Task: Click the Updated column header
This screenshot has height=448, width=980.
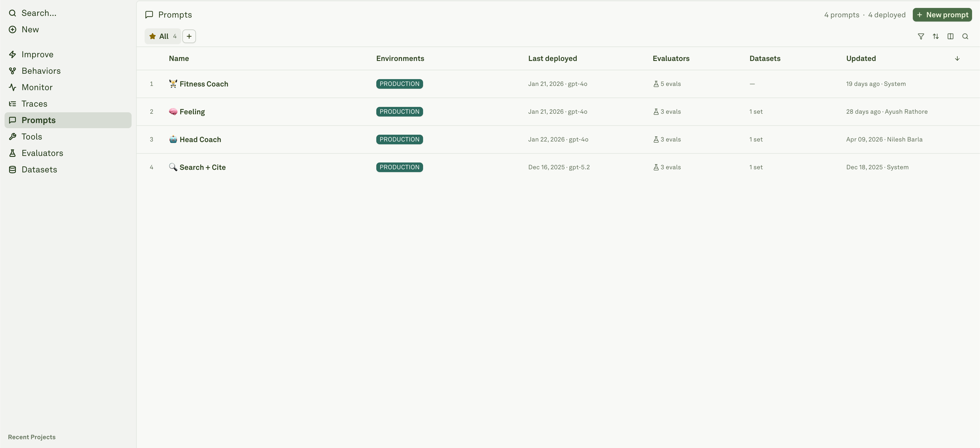Action: pyautogui.click(x=861, y=59)
